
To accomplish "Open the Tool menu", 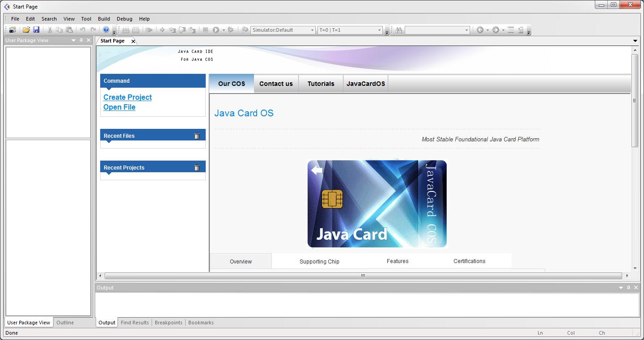I will 86,19.
